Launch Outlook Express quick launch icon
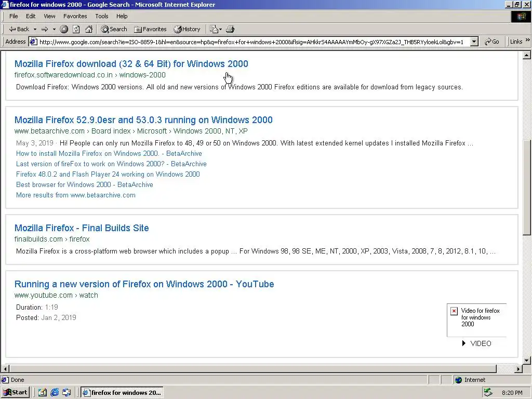Viewport: 532px width, 399px height. pos(67,393)
